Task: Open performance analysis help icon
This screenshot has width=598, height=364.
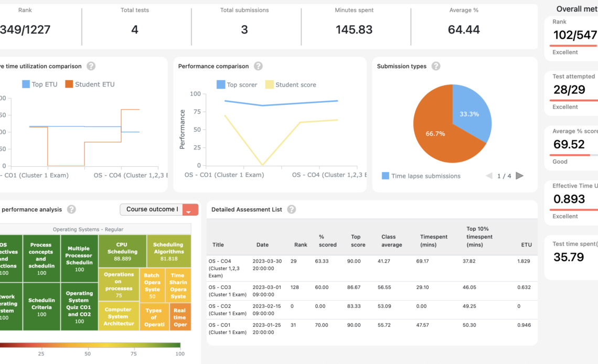Action: click(x=71, y=209)
